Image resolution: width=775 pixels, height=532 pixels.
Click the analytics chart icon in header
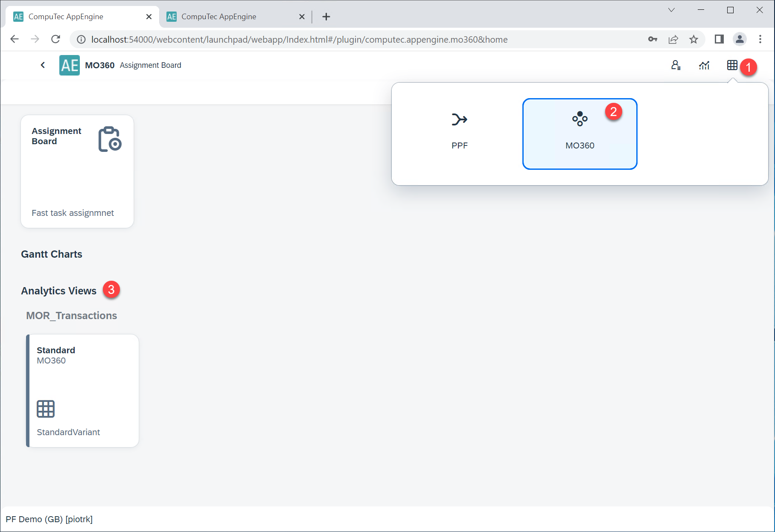point(704,65)
